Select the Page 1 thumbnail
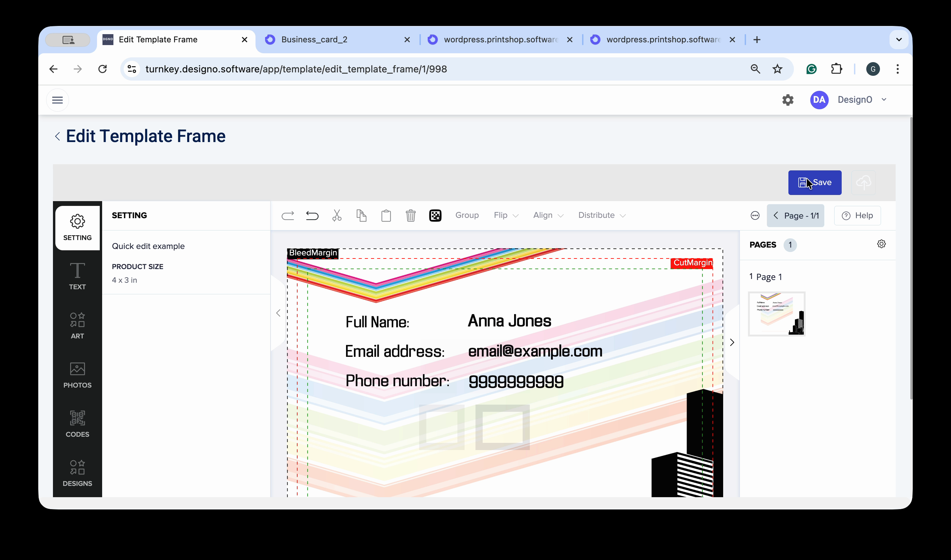Viewport: 951px width, 560px height. (776, 313)
